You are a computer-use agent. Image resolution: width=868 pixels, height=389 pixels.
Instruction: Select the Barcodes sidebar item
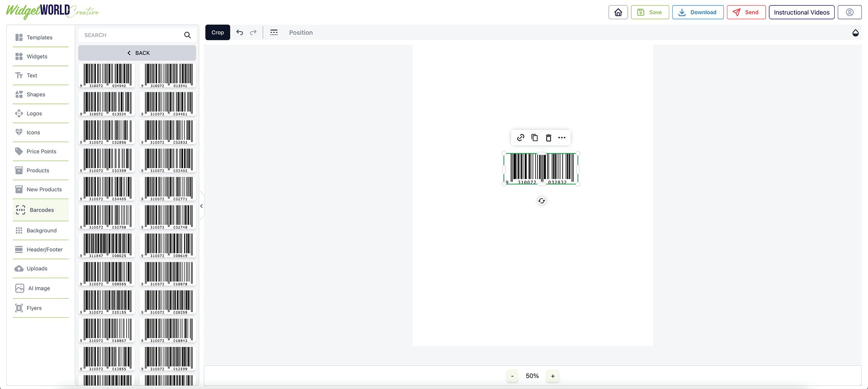(40, 210)
